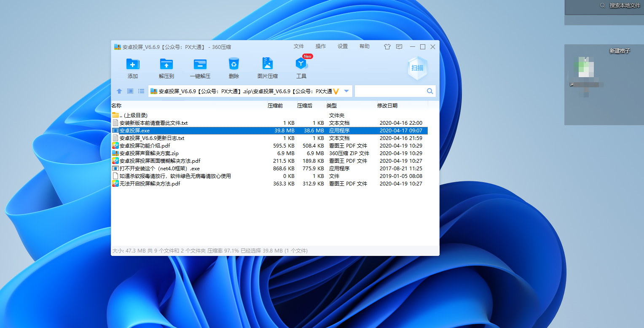
Task: Open the 工具 (Tools) icon with New badge
Action: click(302, 64)
